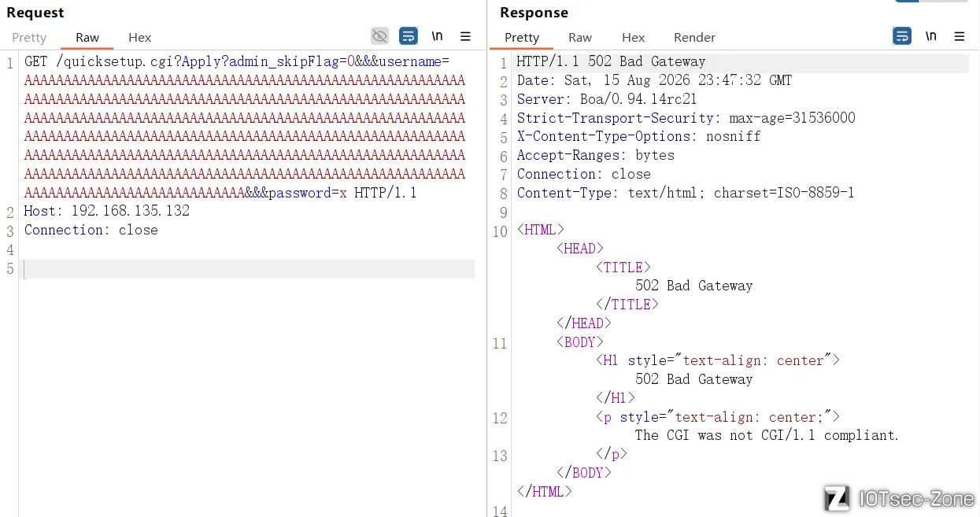The width and height of the screenshot is (980, 517).
Task: Select the Response Pretty tab
Action: pyautogui.click(x=522, y=37)
